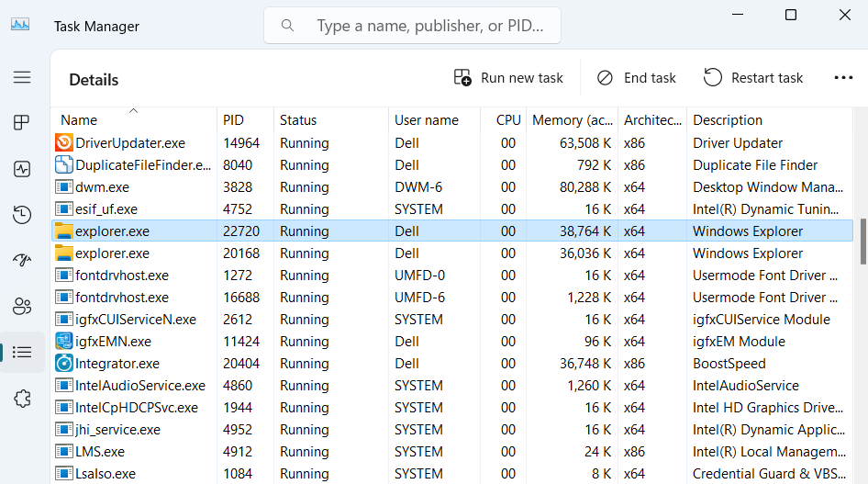Click the DuplicateFileFinder process icon
The width and height of the screenshot is (868, 484).
(63, 165)
